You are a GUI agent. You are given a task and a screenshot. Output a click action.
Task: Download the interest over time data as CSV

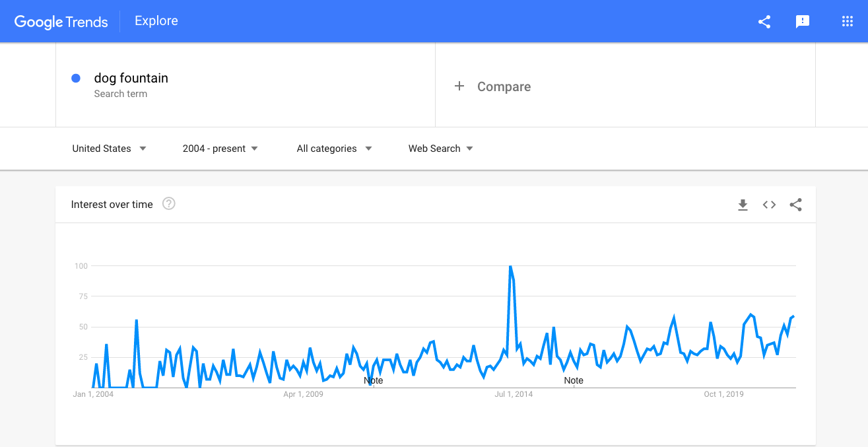[743, 205]
